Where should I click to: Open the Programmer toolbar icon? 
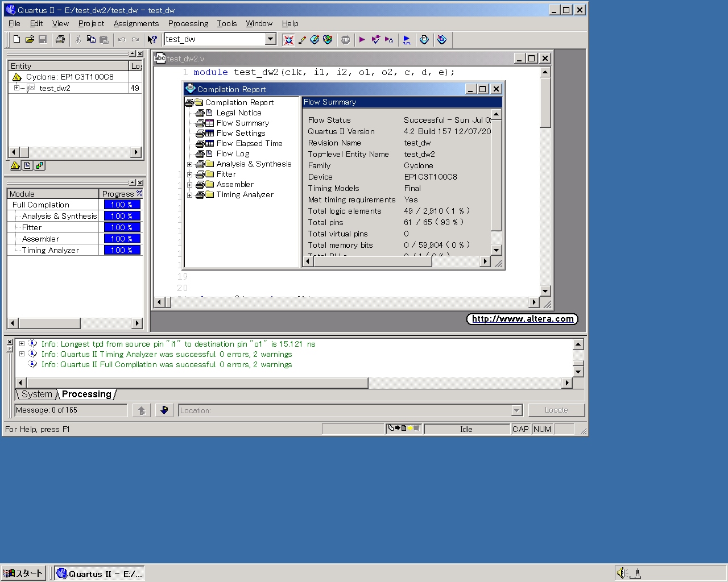tap(442, 39)
